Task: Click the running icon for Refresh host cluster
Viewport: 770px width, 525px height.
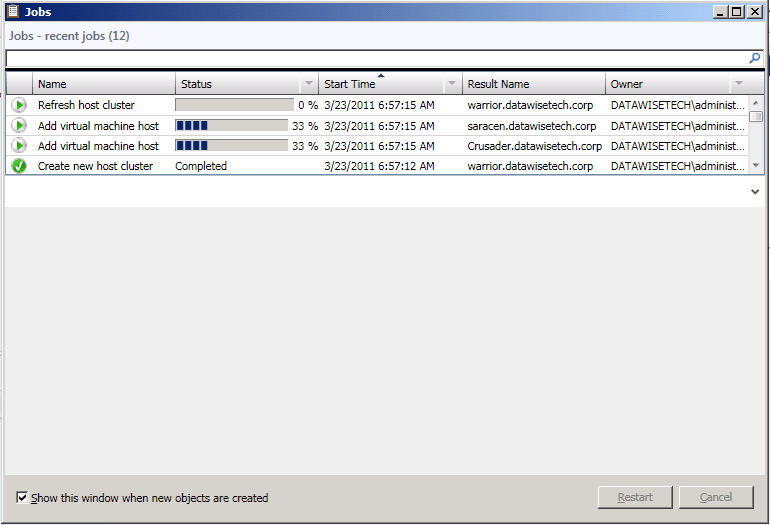Action: [x=19, y=105]
